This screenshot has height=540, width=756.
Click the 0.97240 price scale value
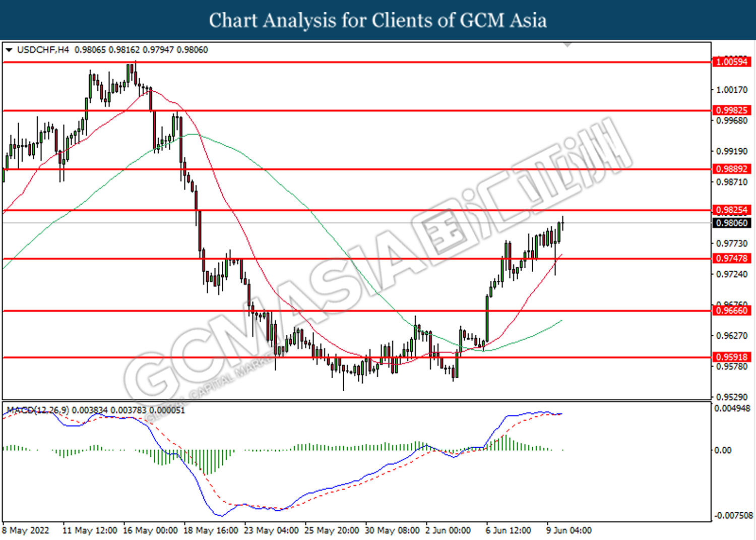(732, 274)
